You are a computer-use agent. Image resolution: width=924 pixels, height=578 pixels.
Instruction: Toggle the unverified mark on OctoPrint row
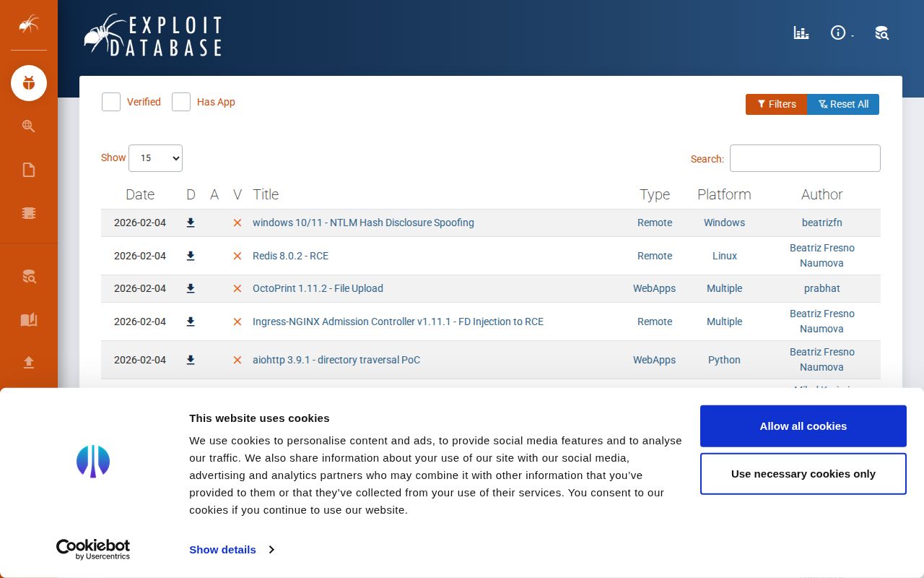[237, 288]
